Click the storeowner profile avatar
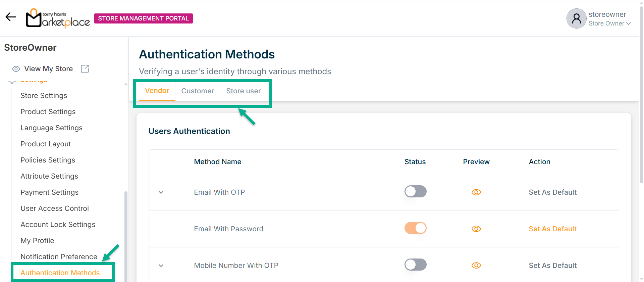644x282 pixels. point(576,18)
